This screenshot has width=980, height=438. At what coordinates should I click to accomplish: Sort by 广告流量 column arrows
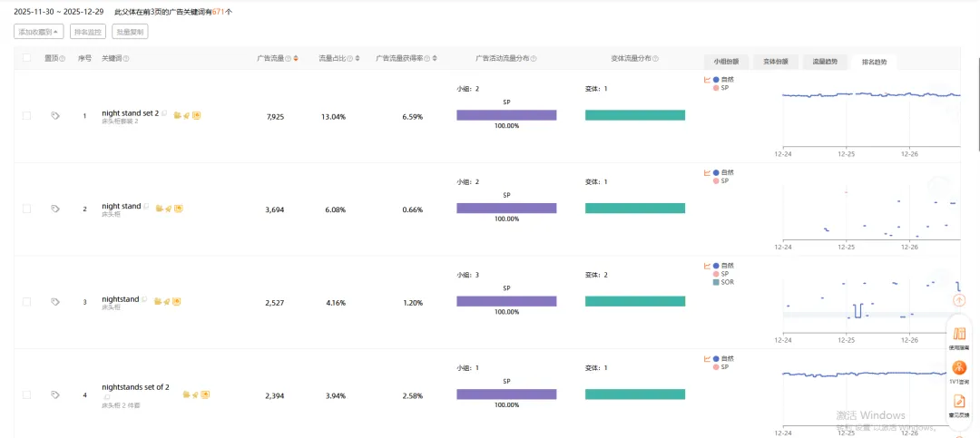tap(296, 59)
